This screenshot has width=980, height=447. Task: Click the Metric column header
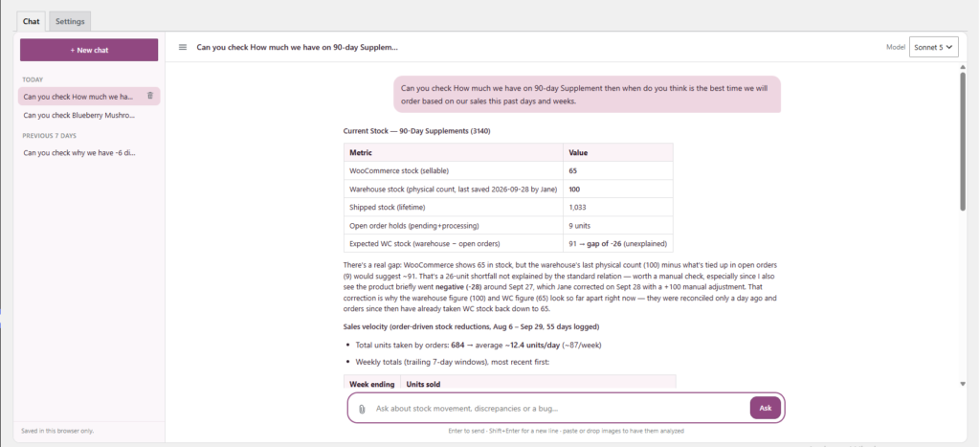pyautogui.click(x=454, y=152)
